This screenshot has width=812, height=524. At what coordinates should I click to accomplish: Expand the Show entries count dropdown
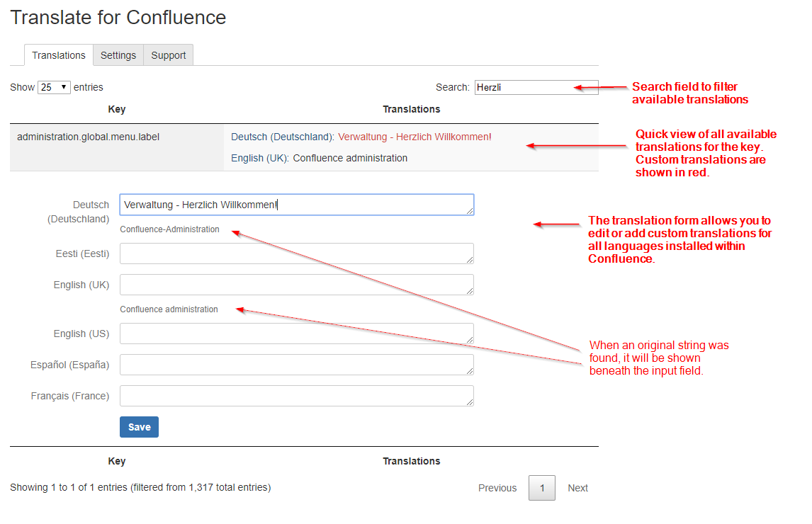click(54, 87)
